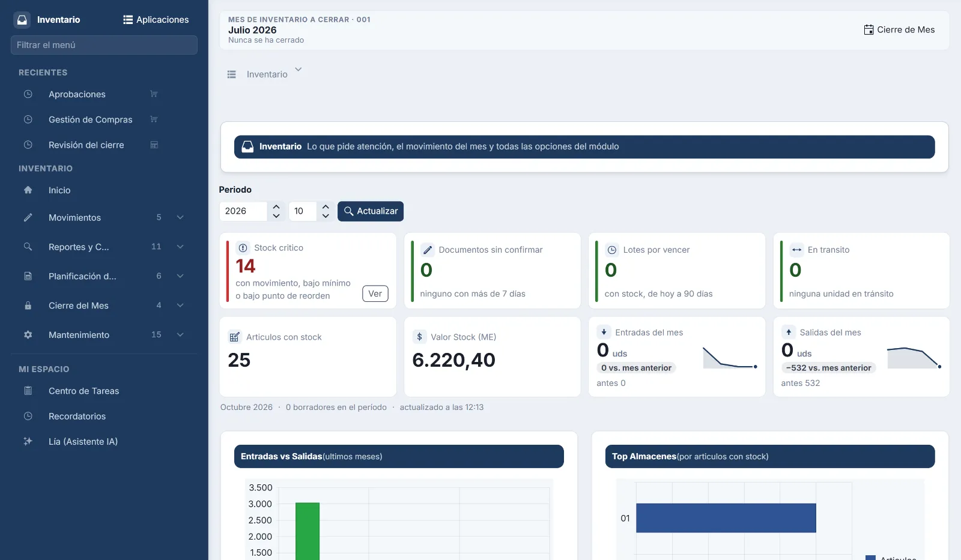Image resolution: width=961 pixels, height=560 pixels.
Task: Click the year field showing 2026
Action: point(243,211)
